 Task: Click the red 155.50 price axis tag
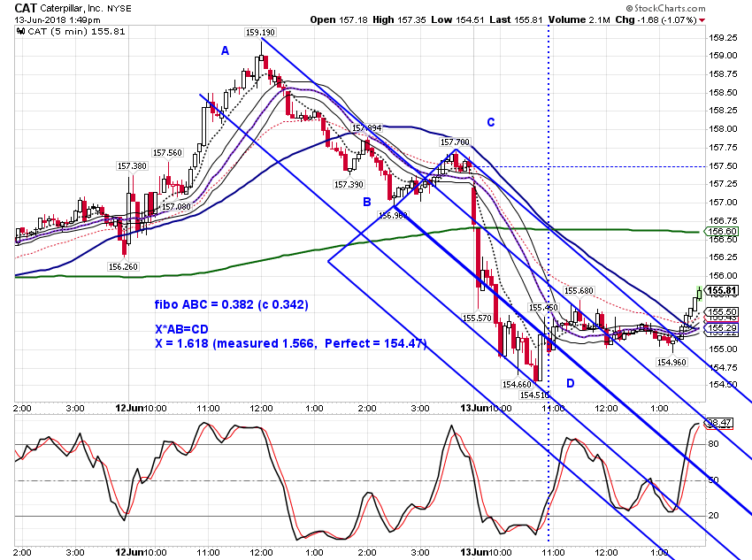click(722, 311)
